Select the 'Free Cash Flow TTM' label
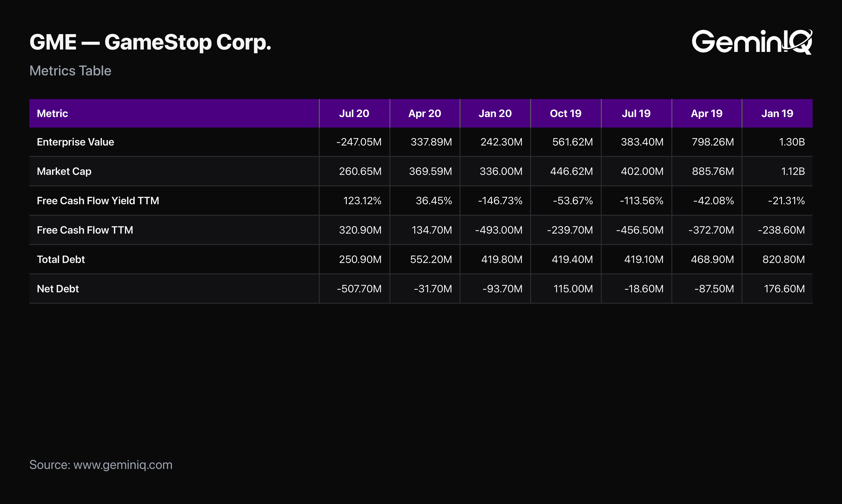The height and width of the screenshot is (504, 842). (85, 230)
